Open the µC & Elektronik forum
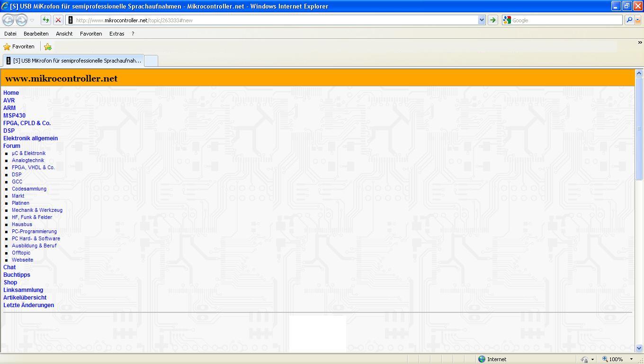Viewport: 644px width, 364px height. click(29, 153)
